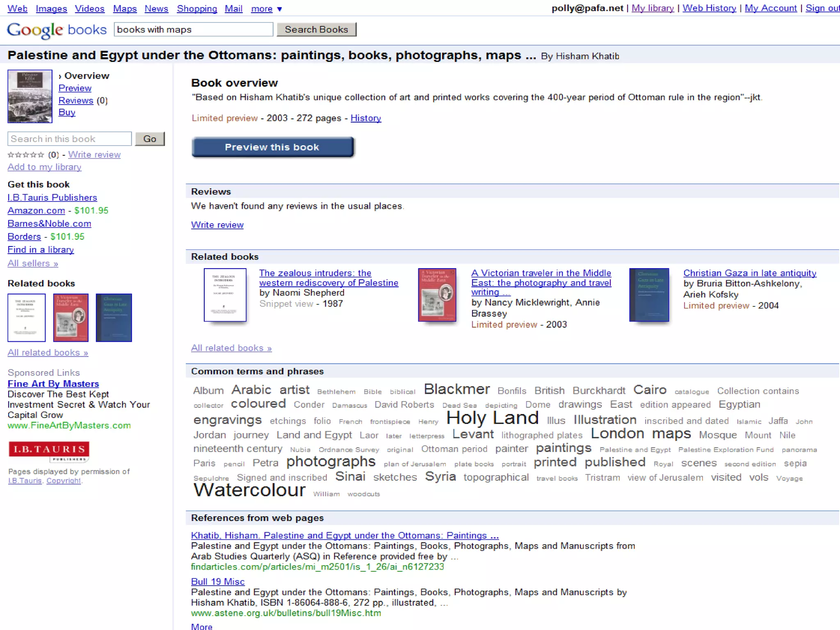The height and width of the screenshot is (630, 840).
Task: Expand All related books in main panel
Action: pyautogui.click(x=231, y=348)
